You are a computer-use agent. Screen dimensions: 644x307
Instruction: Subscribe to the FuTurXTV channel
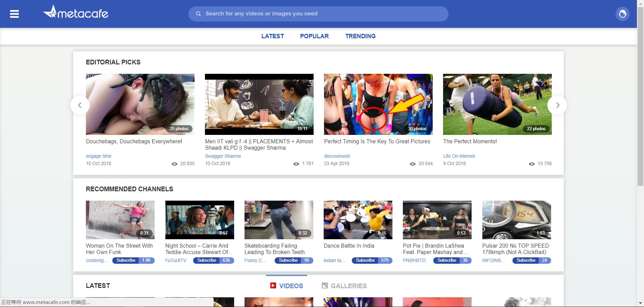[206, 260]
